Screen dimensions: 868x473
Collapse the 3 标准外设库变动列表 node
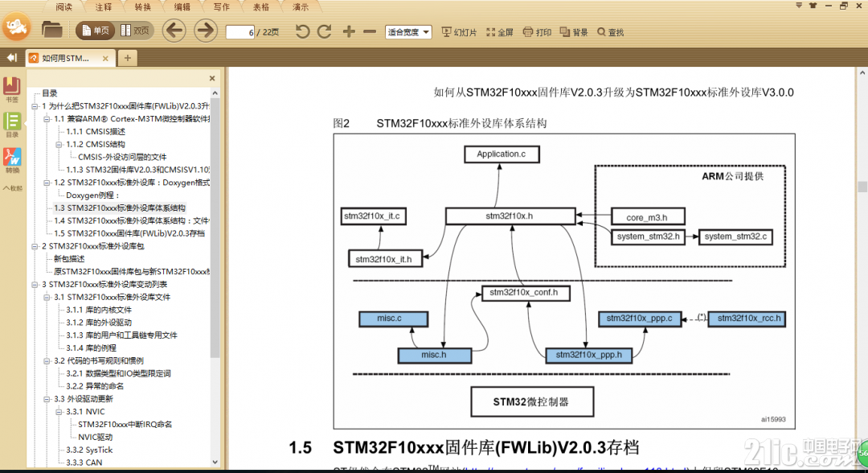35,285
